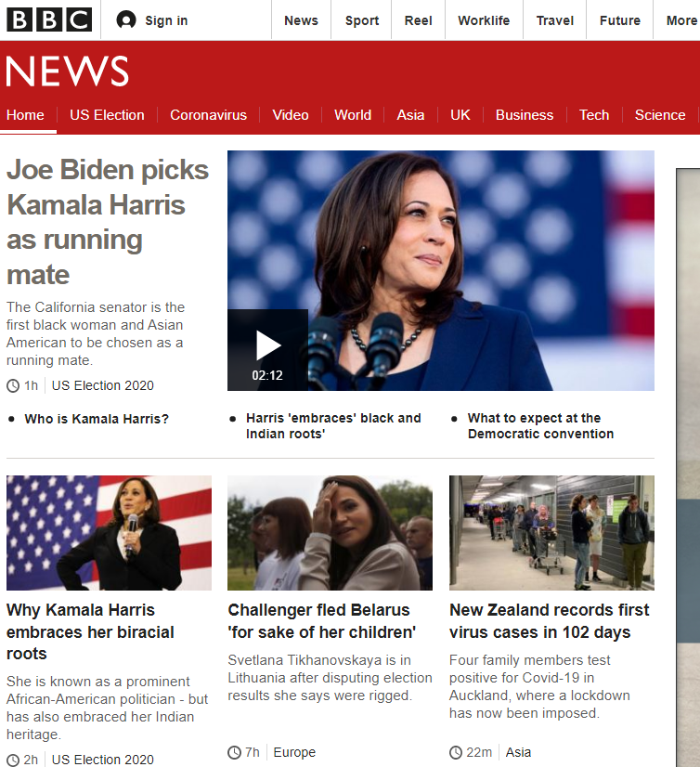Image resolution: width=700 pixels, height=767 pixels.
Task: Select the Home tab
Action: coord(25,115)
